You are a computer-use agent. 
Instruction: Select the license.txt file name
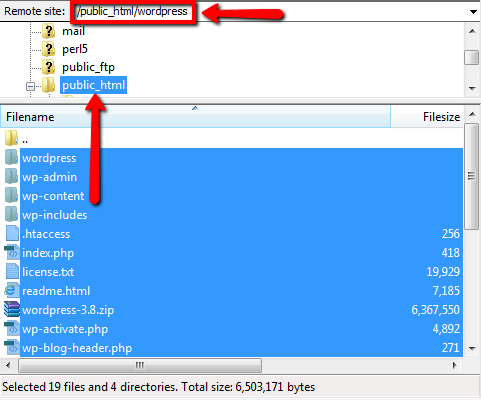48,272
